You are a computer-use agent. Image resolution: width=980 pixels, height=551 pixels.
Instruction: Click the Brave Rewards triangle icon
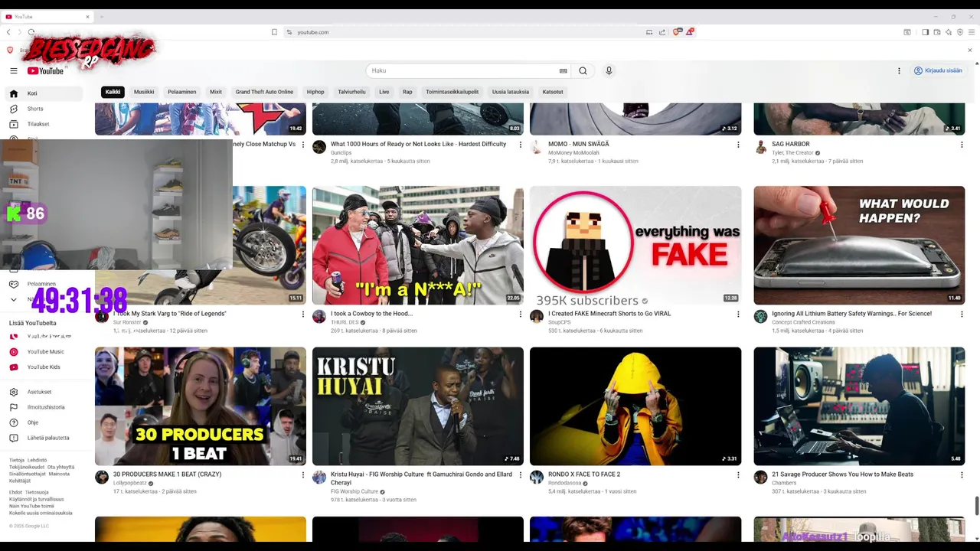point(689,32)
